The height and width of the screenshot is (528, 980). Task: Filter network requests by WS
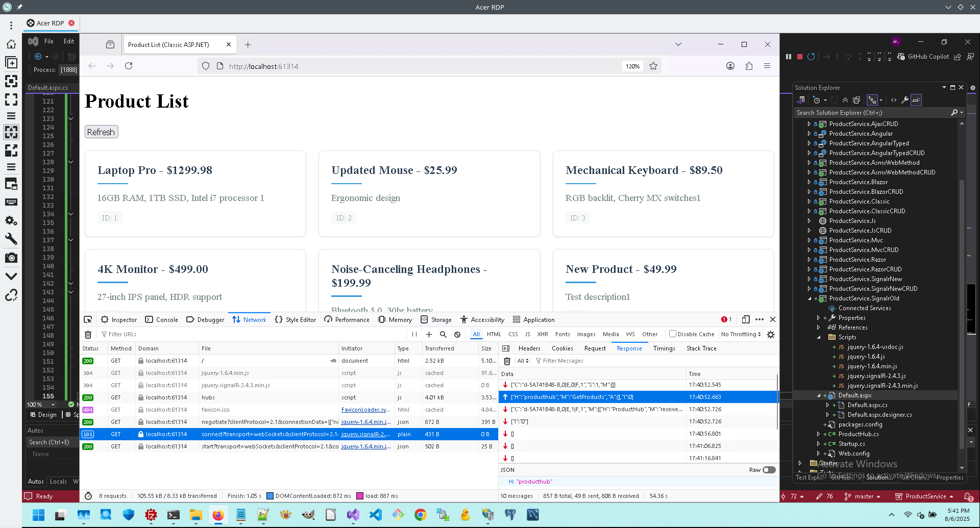[x=630, y=334]
